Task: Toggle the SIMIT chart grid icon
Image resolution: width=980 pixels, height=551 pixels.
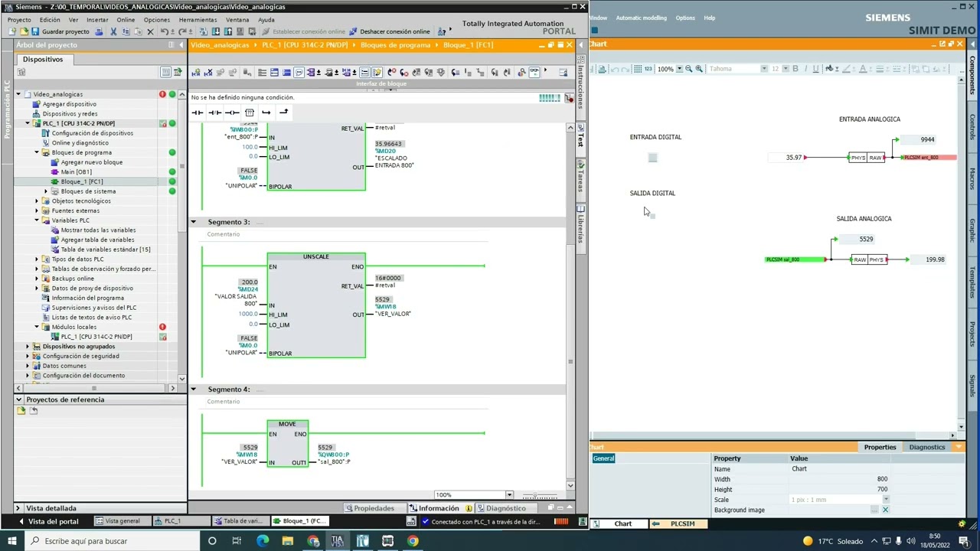Action: pyautogui.click(x=637, y=69)
